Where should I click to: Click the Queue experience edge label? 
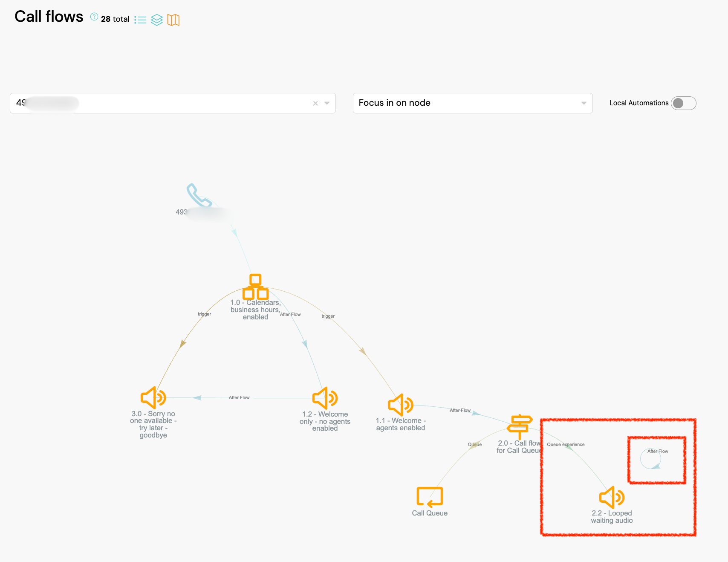pos(566,444)
